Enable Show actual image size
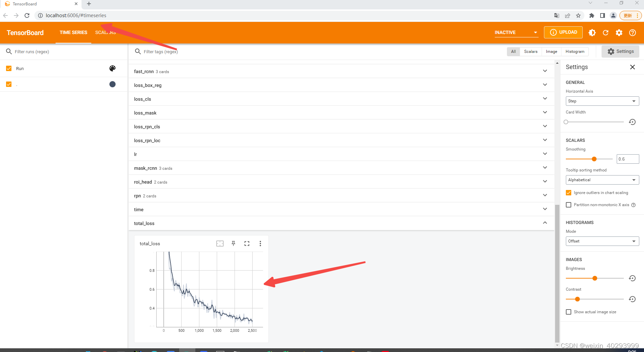644x352 pixels. coord(569,312)
